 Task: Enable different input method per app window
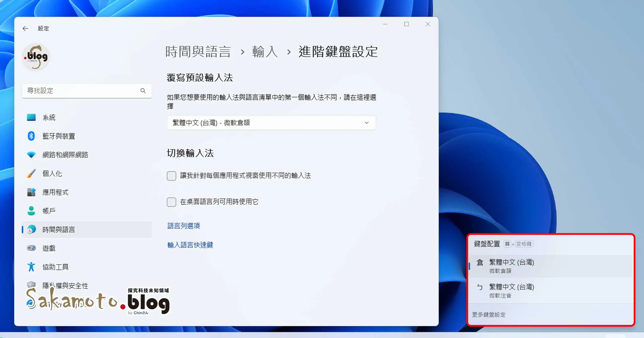pyautogui.click(x=171, y=176)
